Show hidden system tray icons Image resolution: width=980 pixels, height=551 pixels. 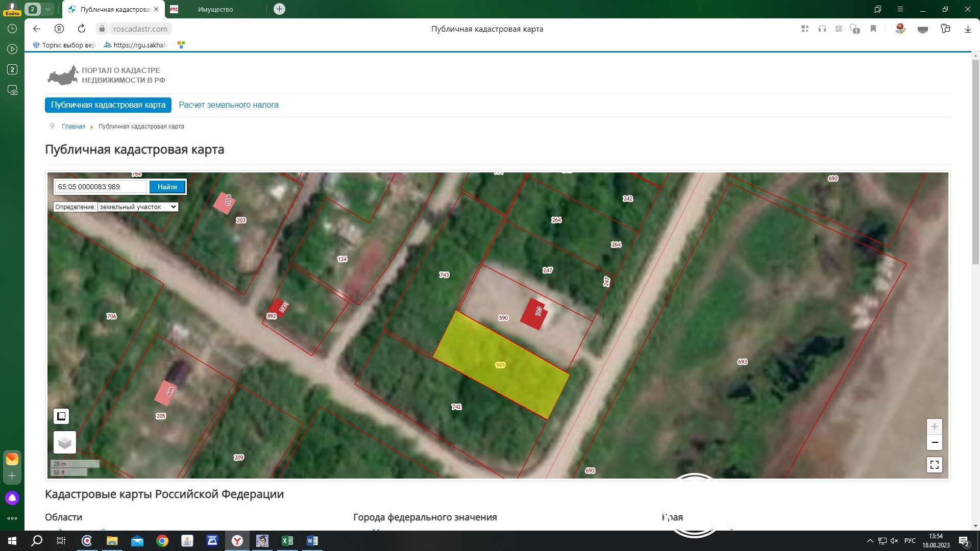[x=870, y=541]
